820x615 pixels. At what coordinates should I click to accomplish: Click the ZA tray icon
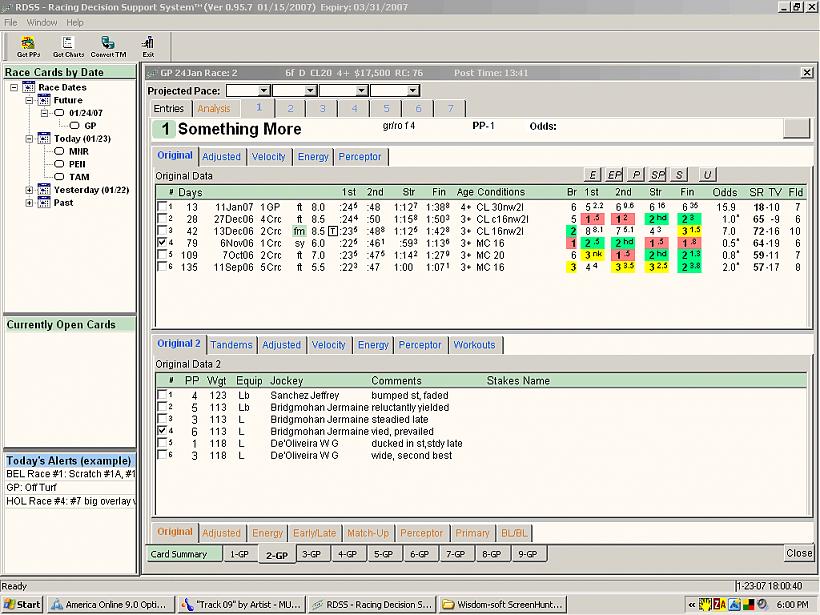720,605
